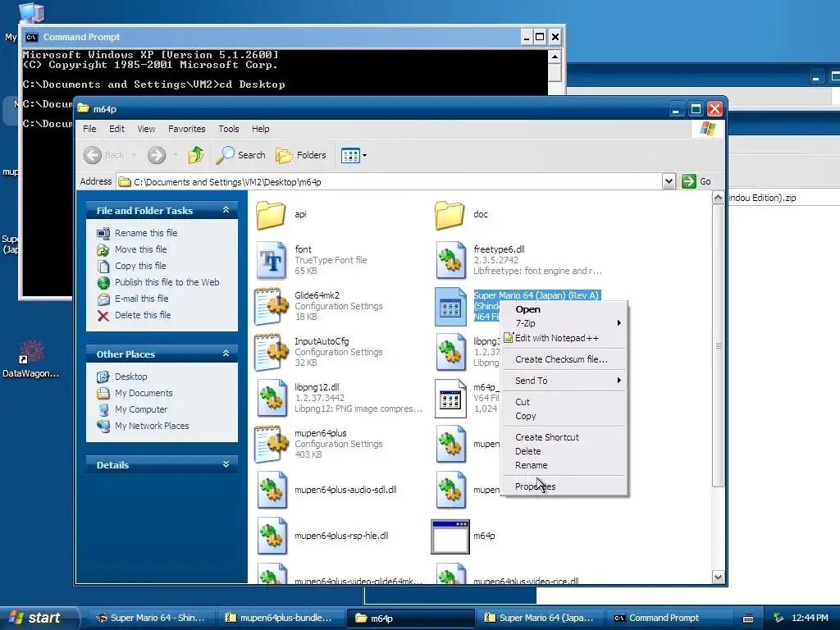Choose Copy in the context menu
Viewport: 840px width, 630px height.
(x=564, y=416)
